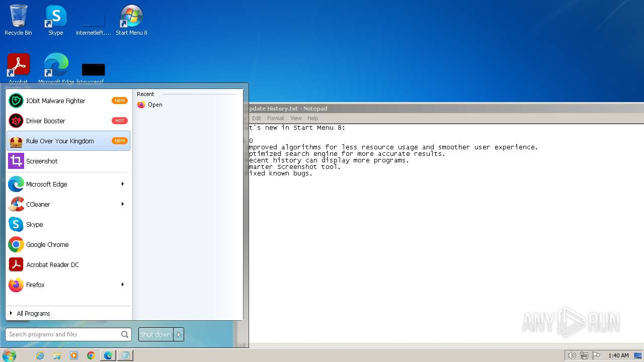The height and width of the screenshot is (362, 644).
Task: Click the Shut down button
Action: pyautogui.click(x=155, y=334)
